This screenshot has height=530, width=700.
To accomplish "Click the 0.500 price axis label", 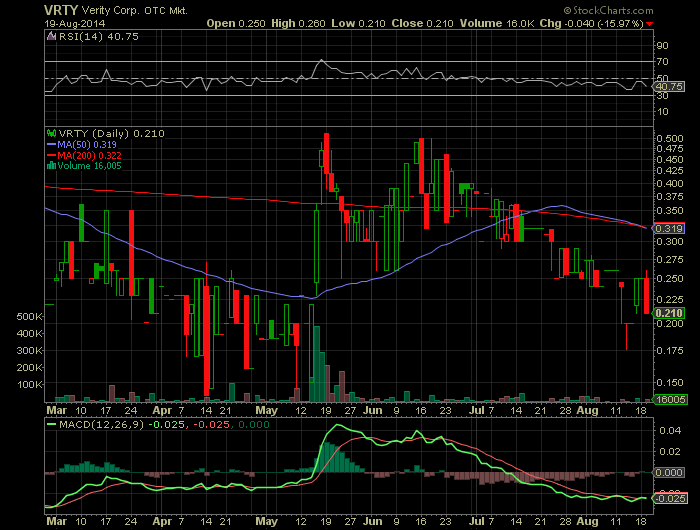I will pyautogui.click(x=670, y=138).
